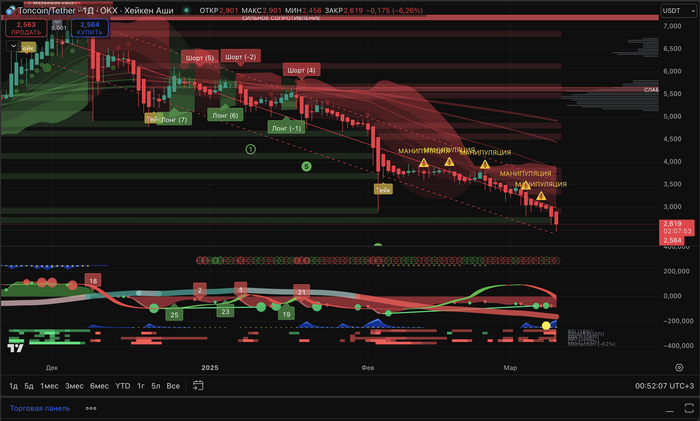
Task: Click the 200,000 oscillator axis value
Action: click(676, 271)
